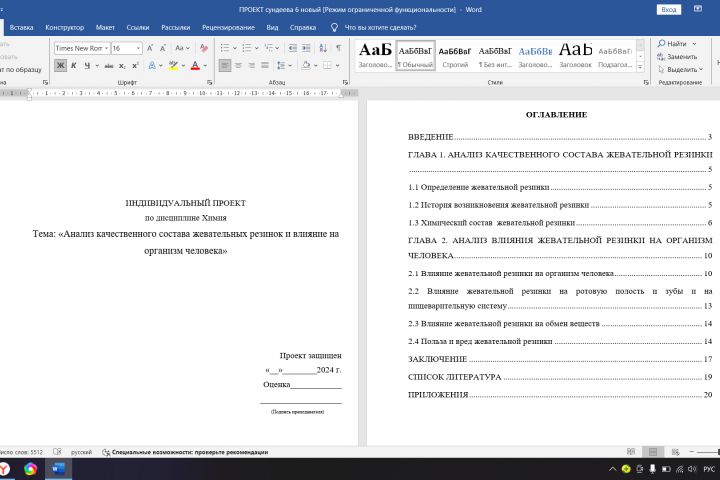This screenshot has width=720, height=480.
Task: Apply the Подзаголовок style
Action: point(615,56)
